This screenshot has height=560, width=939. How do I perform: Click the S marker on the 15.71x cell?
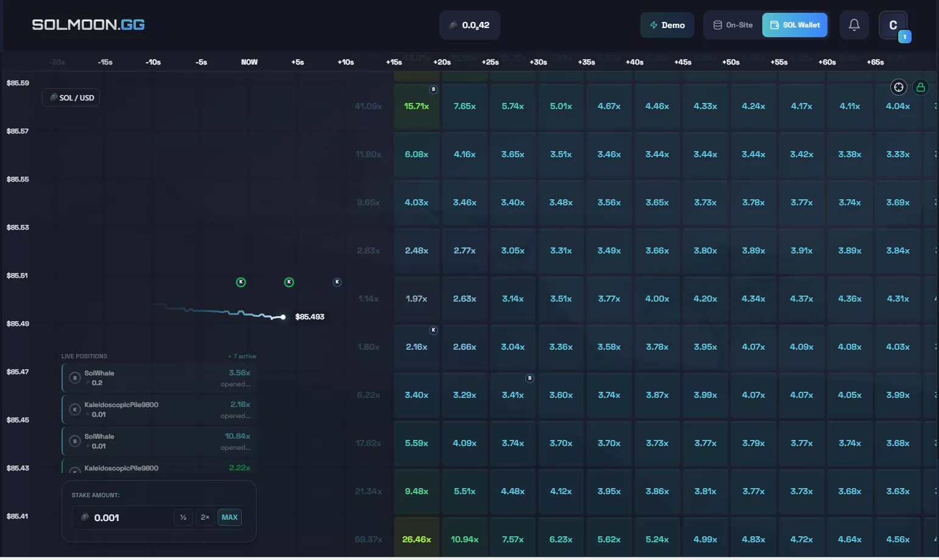(x=433, y=90)
